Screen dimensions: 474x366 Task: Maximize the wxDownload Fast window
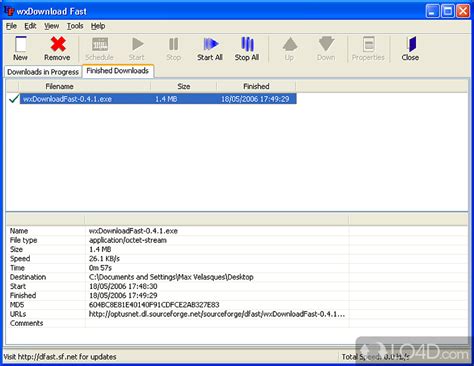tap(448, 11)
